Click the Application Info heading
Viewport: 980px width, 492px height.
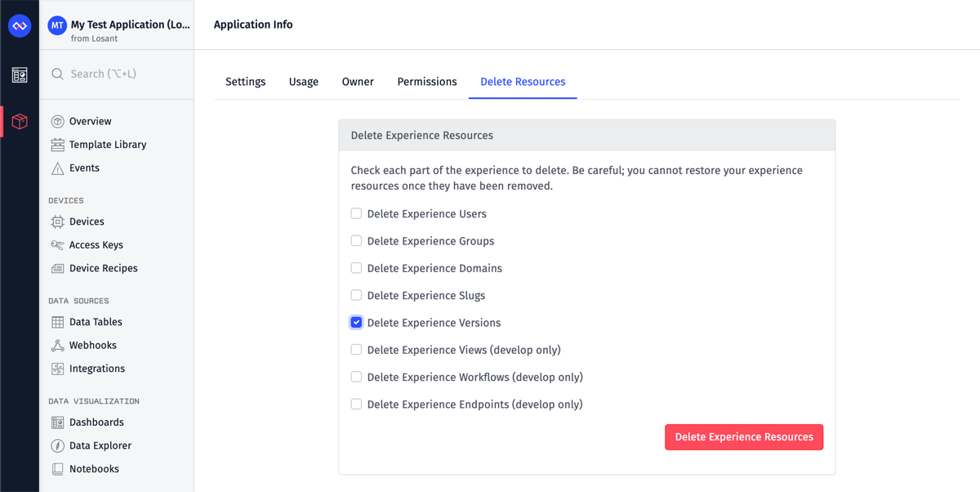pyautogui.click(x=253, y=25)
